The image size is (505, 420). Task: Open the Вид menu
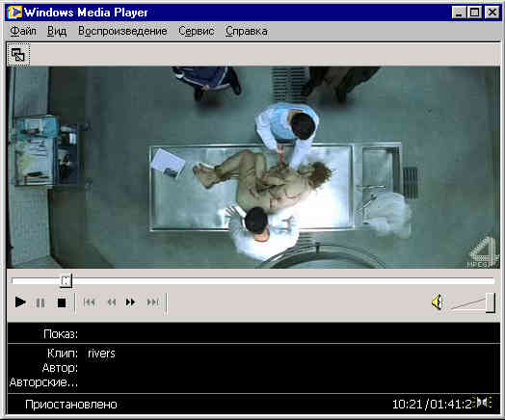(57, 31)
